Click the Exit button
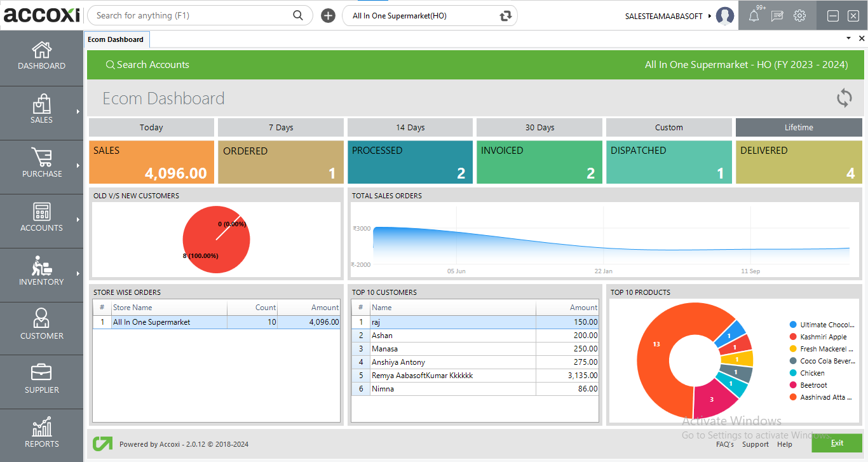This screenshot has height=462, width=868. [x=837, y=443]
